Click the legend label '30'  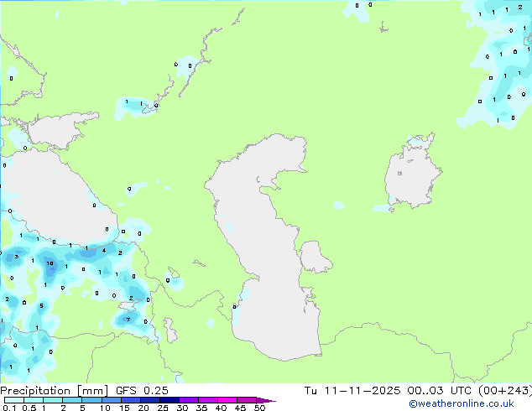pos(182,408)
